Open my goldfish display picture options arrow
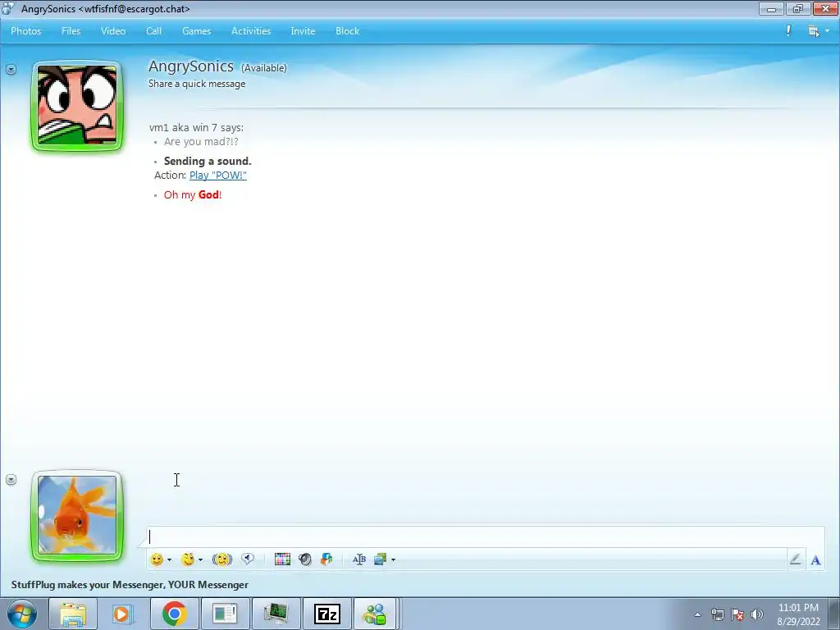840x630 pixels. point(11,479)
